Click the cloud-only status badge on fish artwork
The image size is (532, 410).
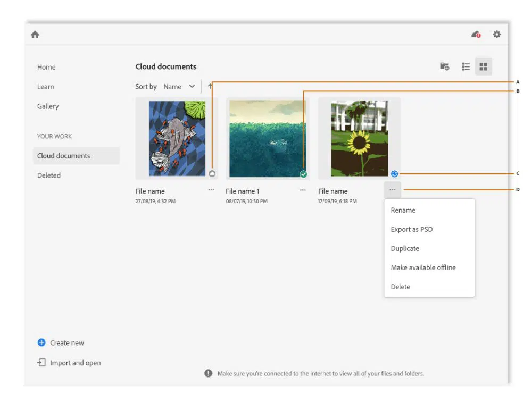click(x=211, y=173)
